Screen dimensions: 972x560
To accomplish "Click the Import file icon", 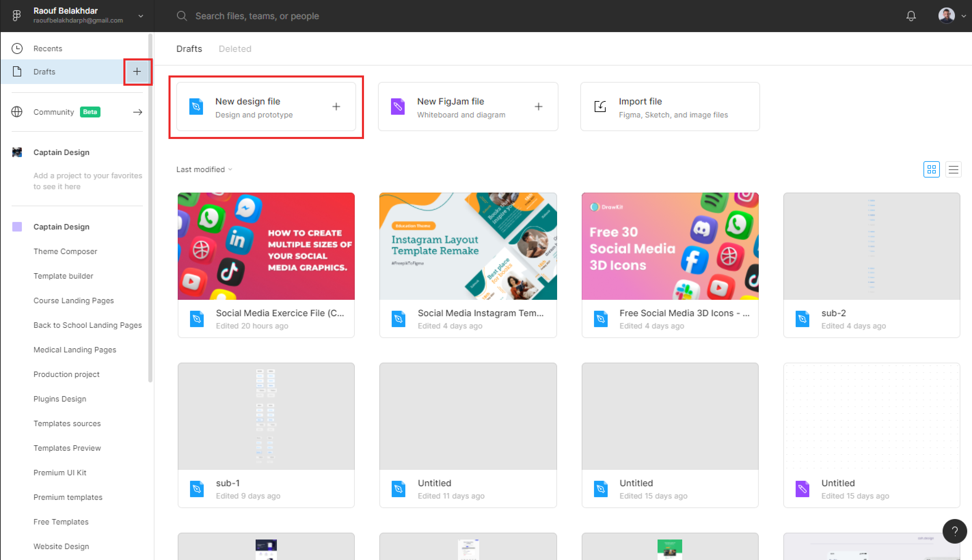I will click(600, 107).
